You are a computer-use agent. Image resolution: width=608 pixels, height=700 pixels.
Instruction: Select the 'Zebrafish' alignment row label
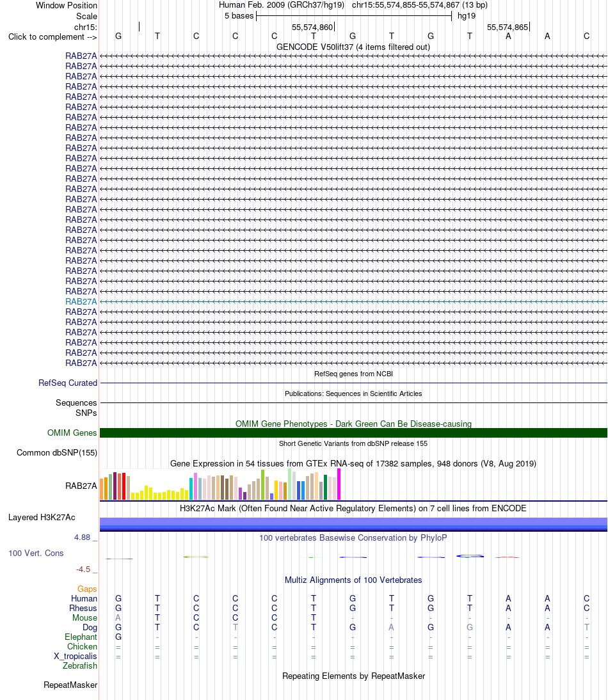point(80,665)
